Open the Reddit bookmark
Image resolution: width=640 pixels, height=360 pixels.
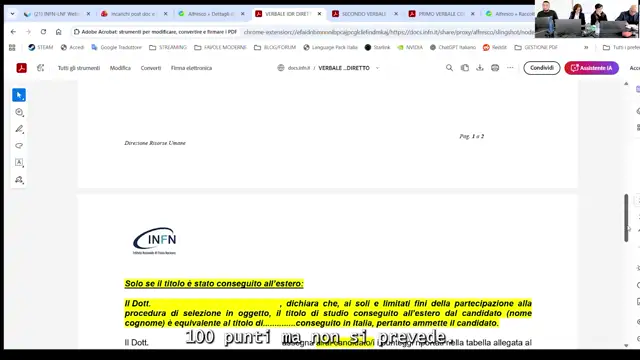495,47
